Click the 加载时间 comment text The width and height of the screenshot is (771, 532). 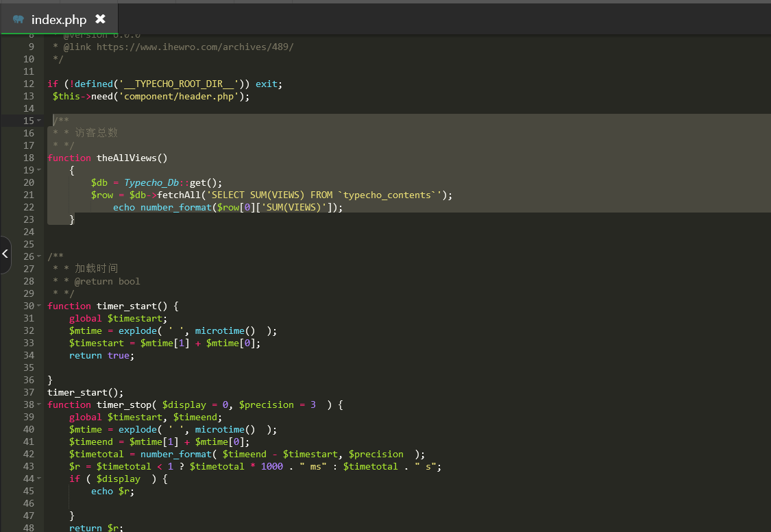(97, 269)
